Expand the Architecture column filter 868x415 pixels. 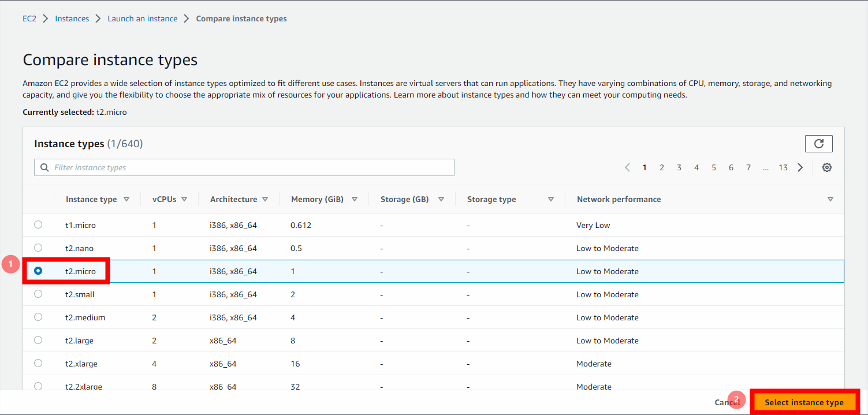[x=265, y=199]
